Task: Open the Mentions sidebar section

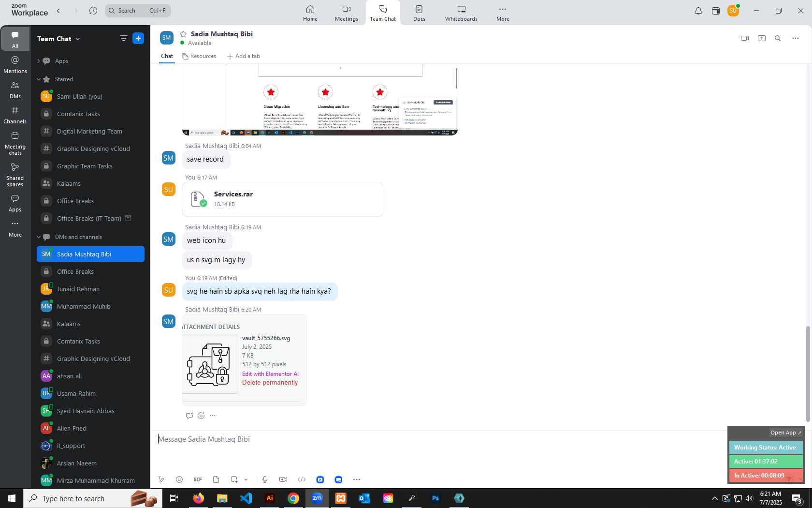Action: pos(15,64)
